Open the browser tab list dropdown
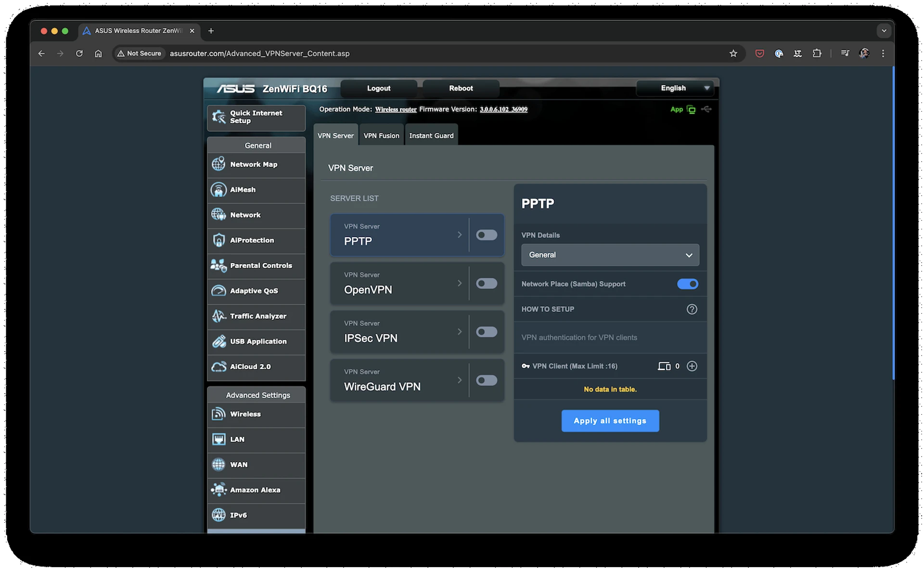This screenshot has height=572, width=924. (x=884, y=31)
